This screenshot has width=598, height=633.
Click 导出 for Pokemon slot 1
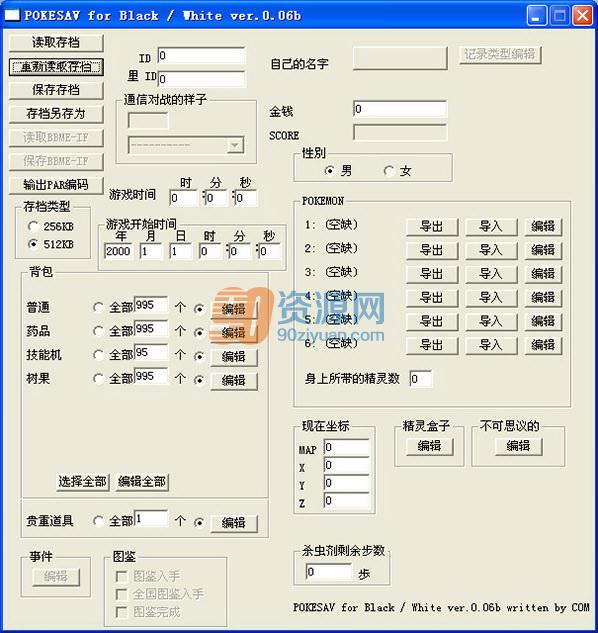tap(432, 226)
